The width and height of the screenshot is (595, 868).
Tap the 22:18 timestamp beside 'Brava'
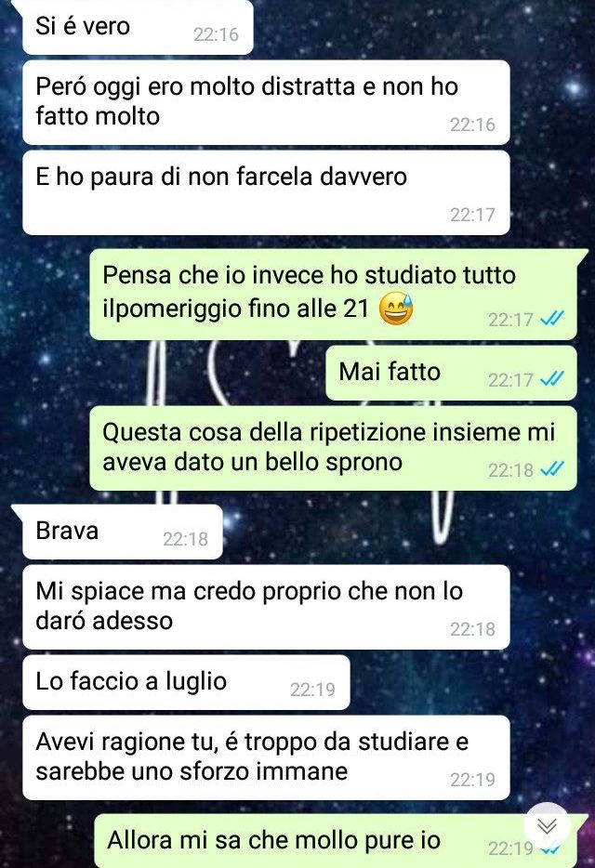(185, 539)
